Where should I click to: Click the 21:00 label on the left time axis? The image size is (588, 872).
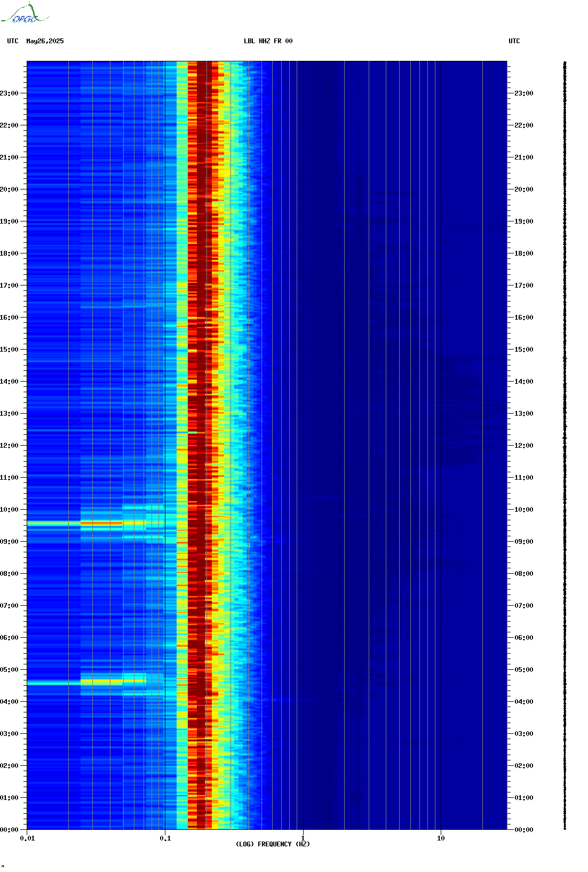[9, 157]
